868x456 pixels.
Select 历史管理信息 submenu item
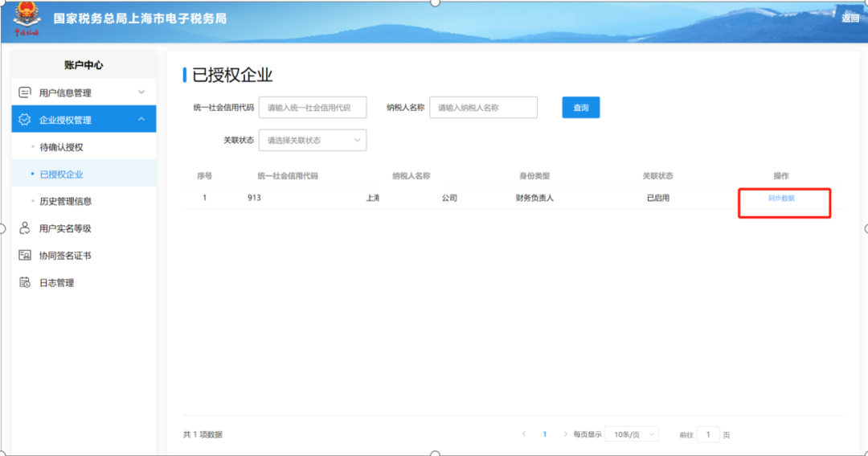pos(65,201)
